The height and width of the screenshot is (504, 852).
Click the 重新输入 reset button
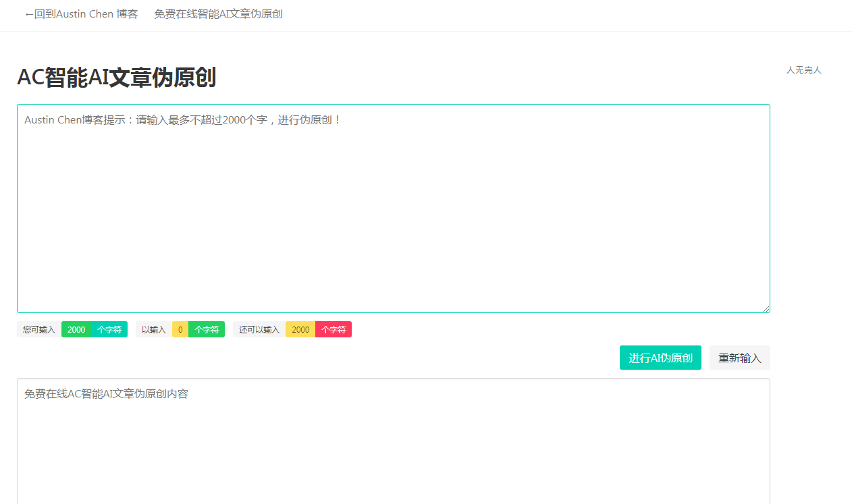tap(740, 358)
